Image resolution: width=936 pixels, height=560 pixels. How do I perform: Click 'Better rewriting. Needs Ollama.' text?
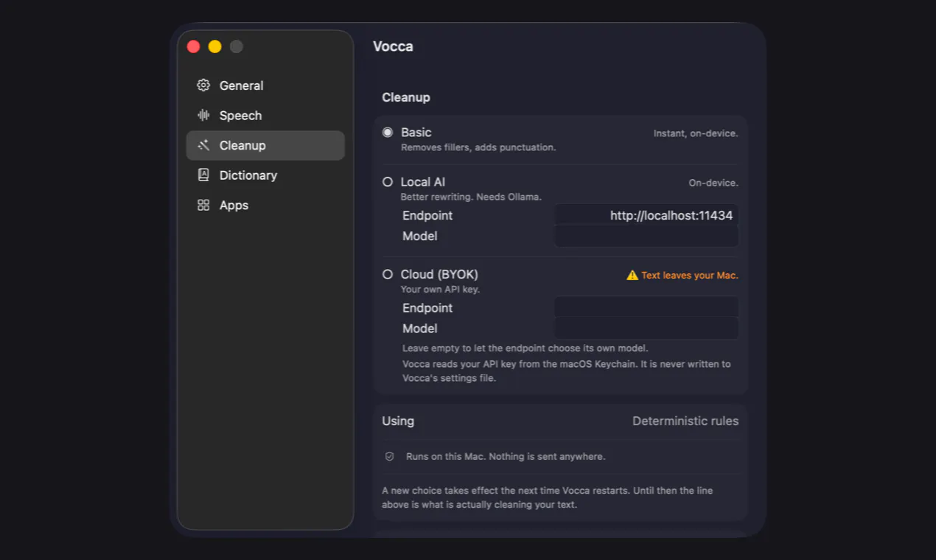tap(471, 197)
